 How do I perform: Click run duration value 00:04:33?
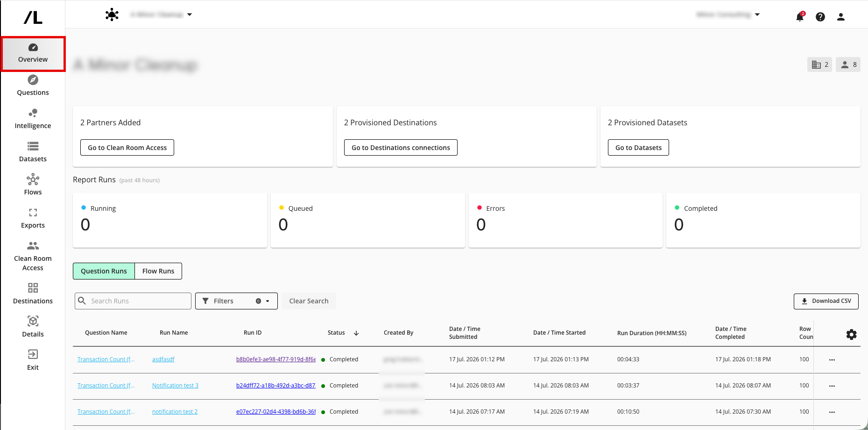[628, 359]
